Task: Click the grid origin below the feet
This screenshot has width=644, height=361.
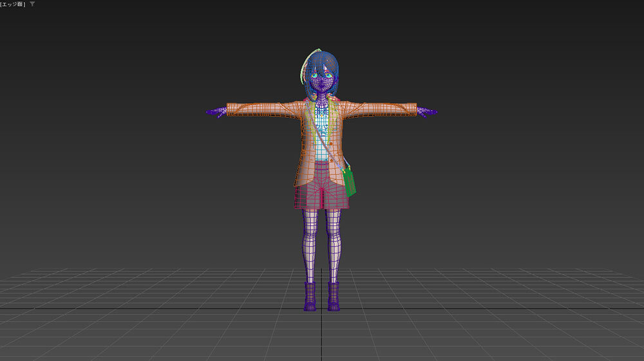Action: [x=322, y=308]
